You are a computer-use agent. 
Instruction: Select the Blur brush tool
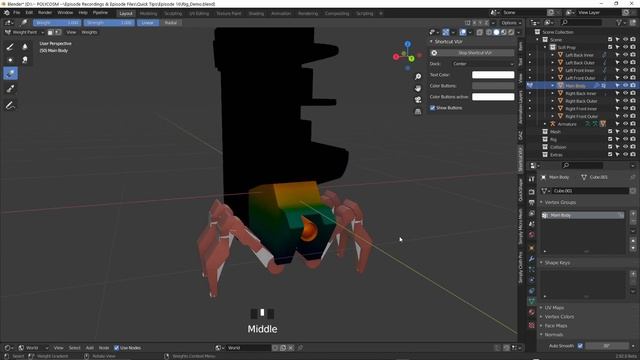click(25, 47)
